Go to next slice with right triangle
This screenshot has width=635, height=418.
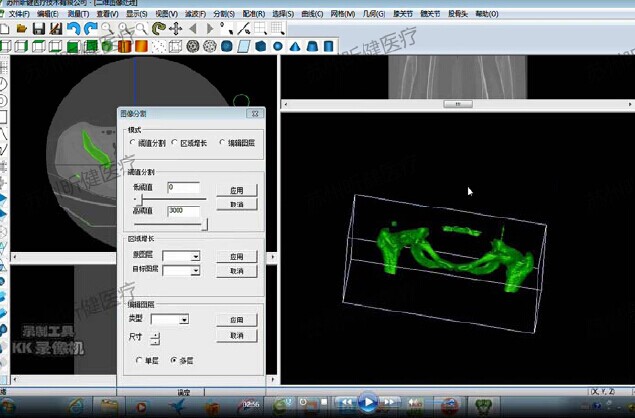click(210, 29)
